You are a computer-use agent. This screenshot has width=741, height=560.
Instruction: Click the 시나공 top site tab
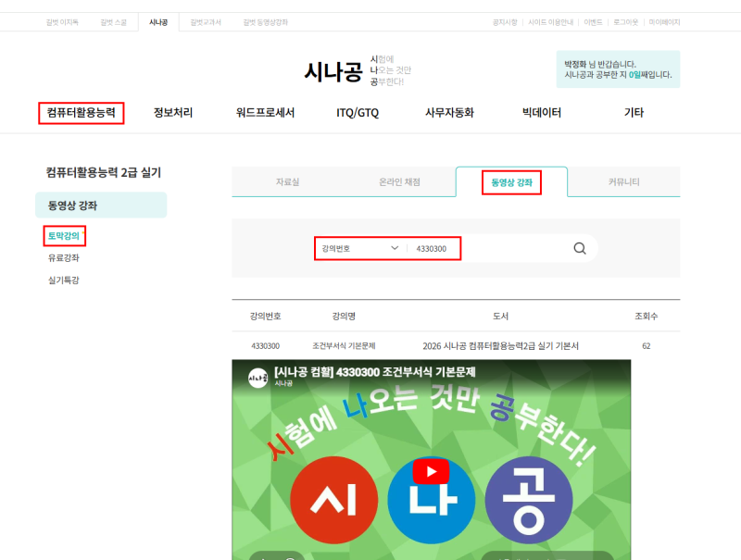pyautogui.click(x=158, y=22)
